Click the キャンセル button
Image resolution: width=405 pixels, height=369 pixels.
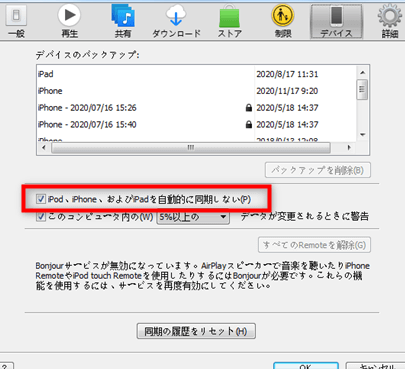(x=375, y=366)
